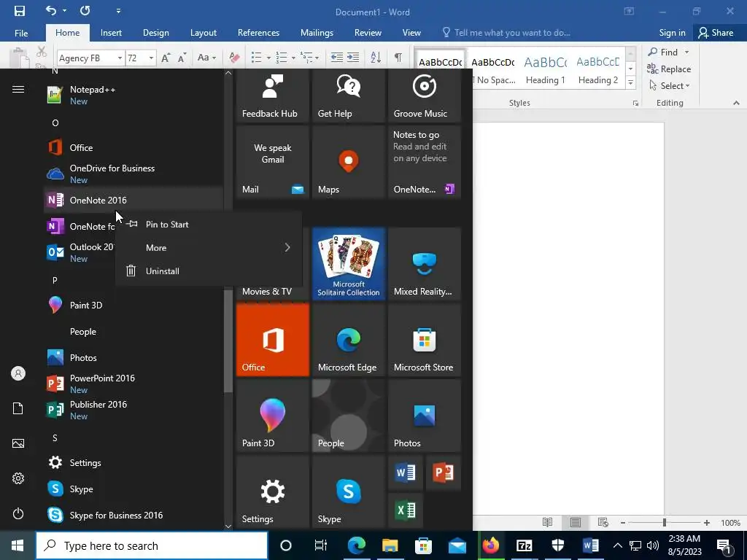Open File Explorer from the taskbar
Screen dimensions: 747x560
coord(390,545)
